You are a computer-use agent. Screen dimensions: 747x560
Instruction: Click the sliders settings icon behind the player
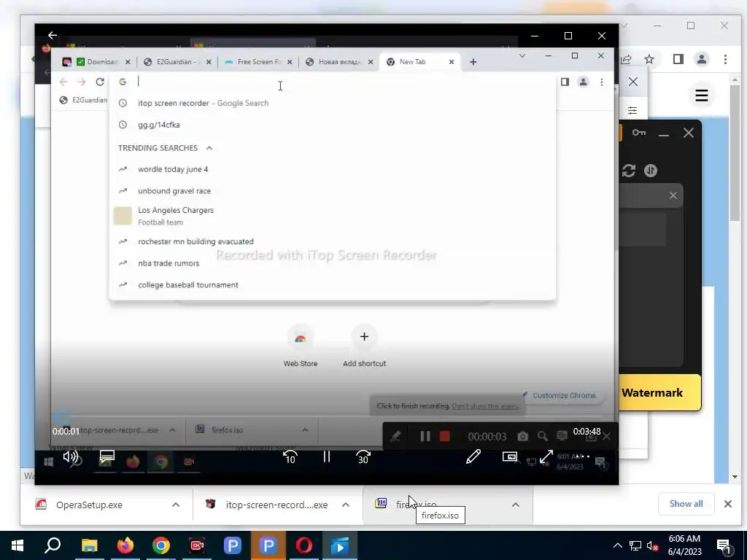(632, 111)
